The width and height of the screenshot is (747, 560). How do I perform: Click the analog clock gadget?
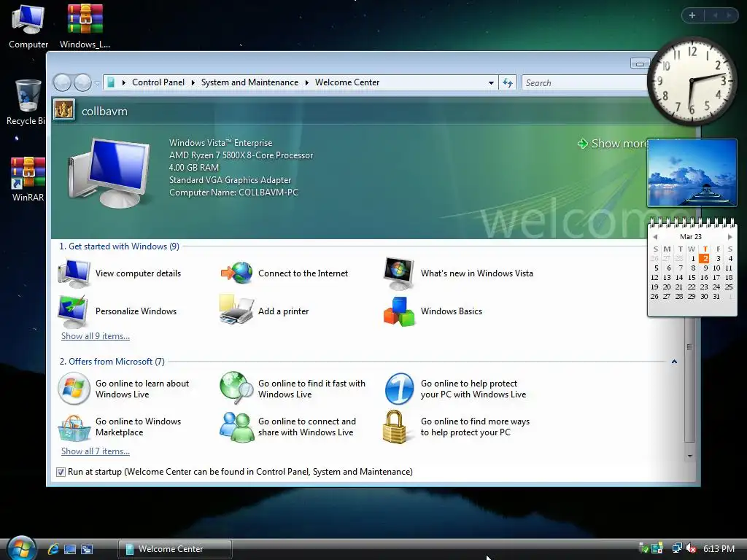(x=692, y=80)
